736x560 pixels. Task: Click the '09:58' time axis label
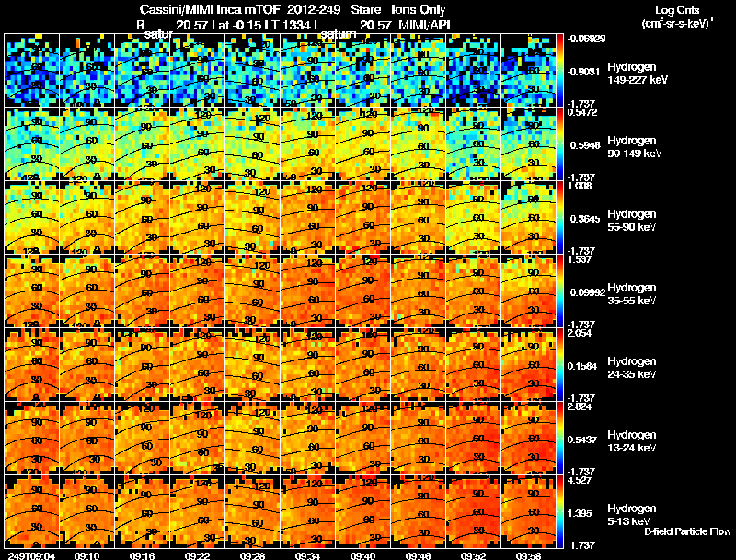click(528, 555)
